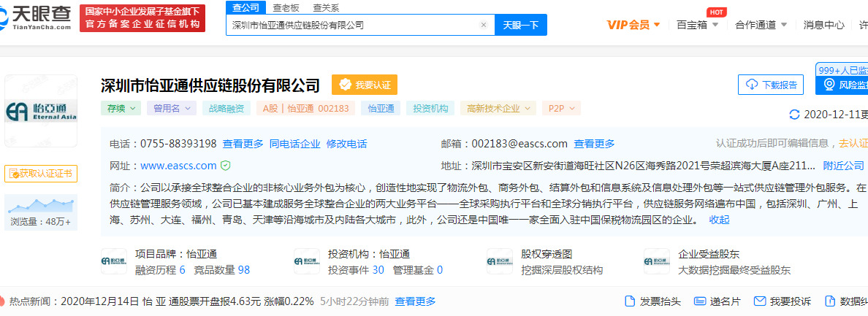Image resolution: width=868 pixels, height=316 pixels.
Task: Click the 我要认证 button
Action: (365, 85)
